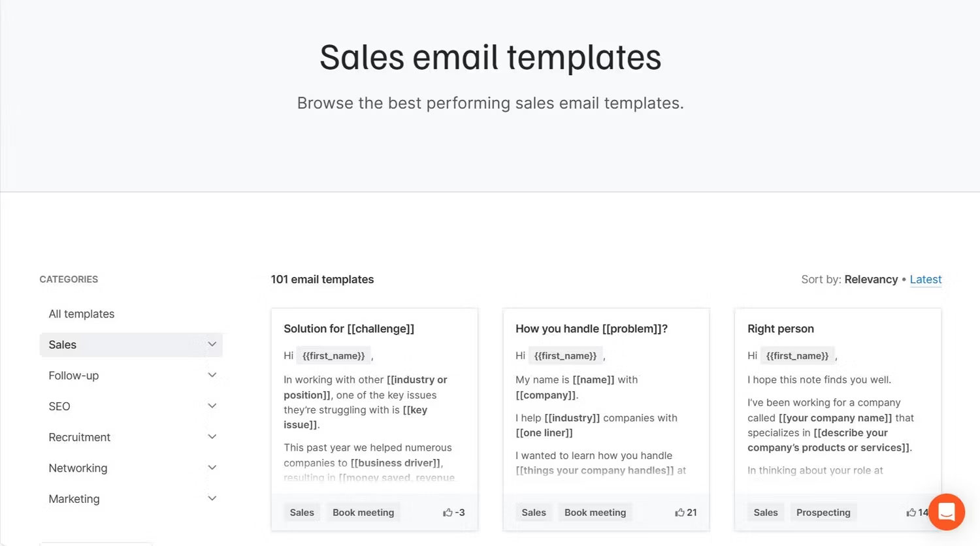Open the "Right person" template card
The image size is (980, 546).
click(780, 329)
